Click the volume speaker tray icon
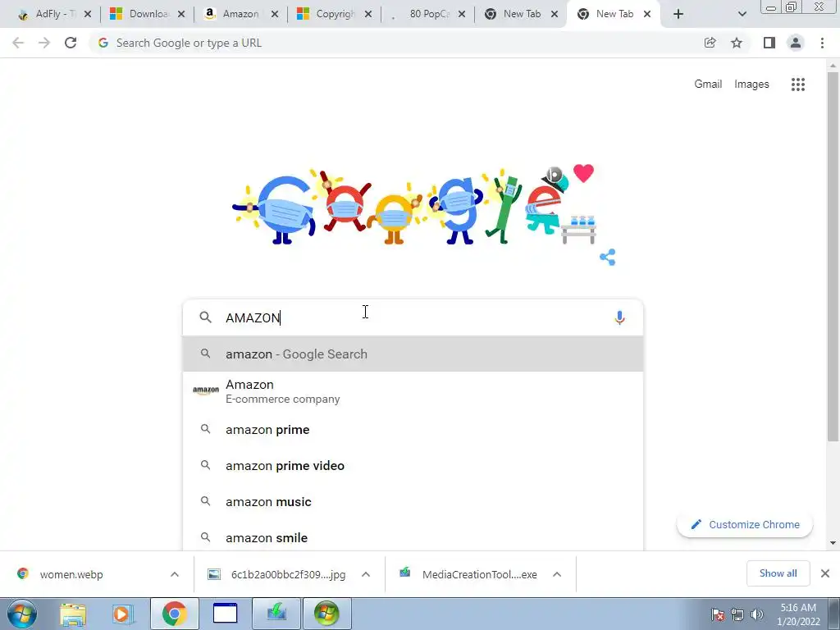This screenshot has width=840, height=630. [757, 614]
